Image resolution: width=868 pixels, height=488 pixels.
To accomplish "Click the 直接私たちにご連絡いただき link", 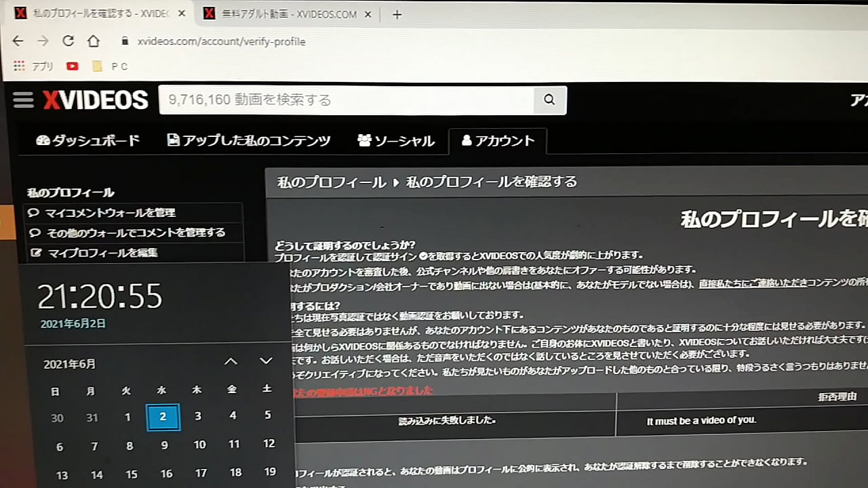I will (x=753, y=284).
